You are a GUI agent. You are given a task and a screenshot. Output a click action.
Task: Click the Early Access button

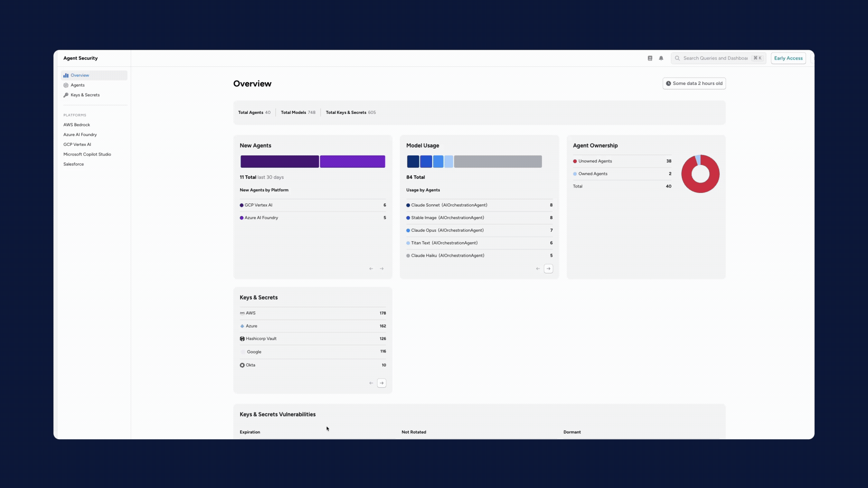788,58
